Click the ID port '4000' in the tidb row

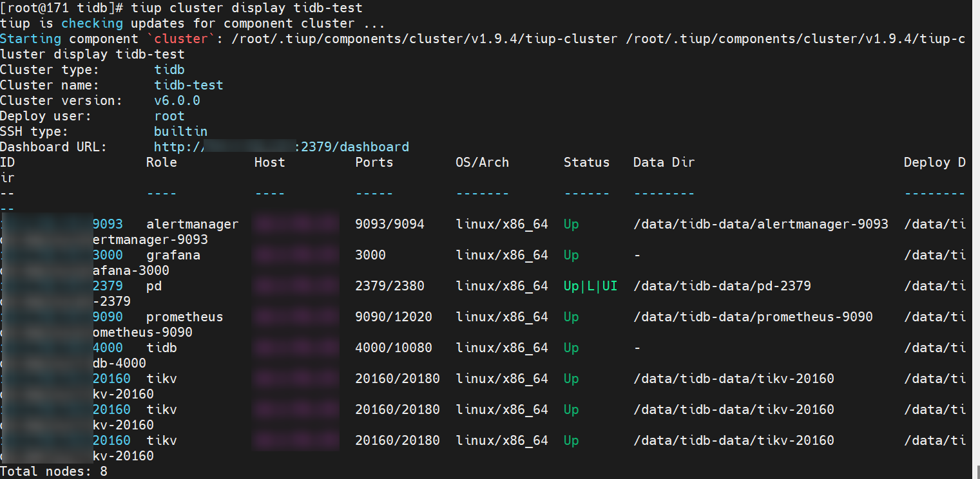tap(108, 348)
